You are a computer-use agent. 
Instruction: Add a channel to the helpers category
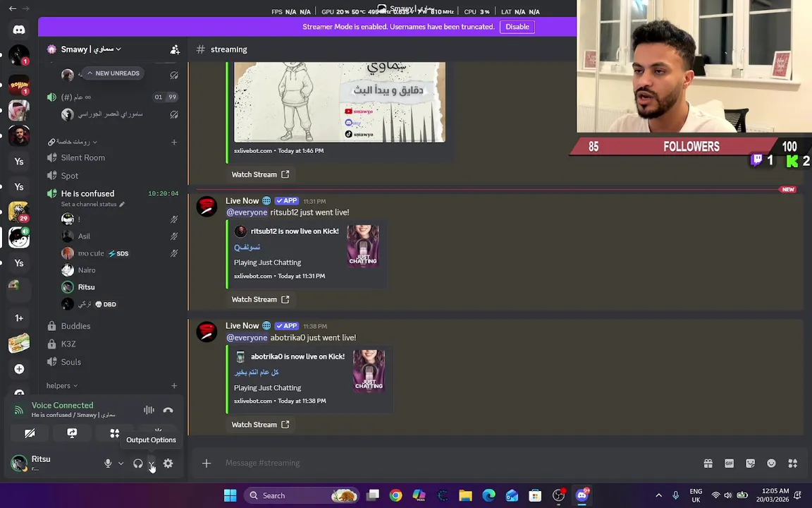click(x=174, y=386)
